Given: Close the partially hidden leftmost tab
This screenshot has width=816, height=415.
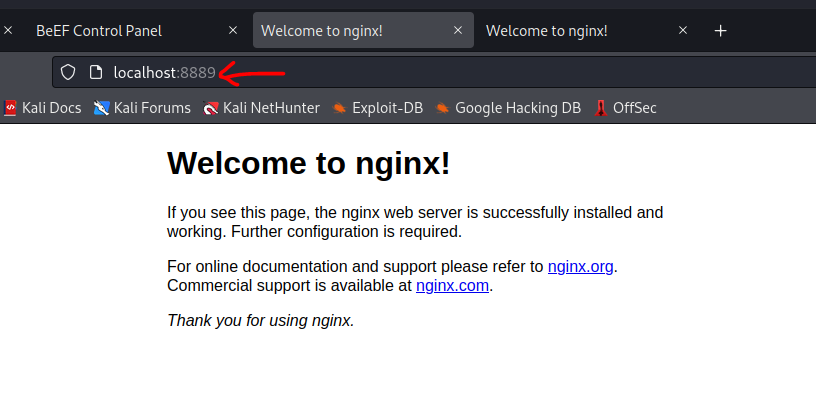Looking at the screenshot, I should point(8,31).
